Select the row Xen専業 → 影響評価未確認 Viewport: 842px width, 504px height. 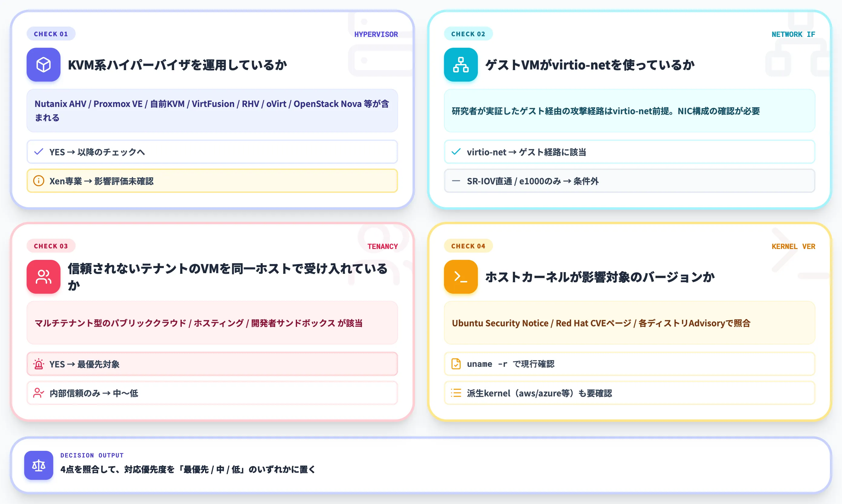tap(212, 181)
